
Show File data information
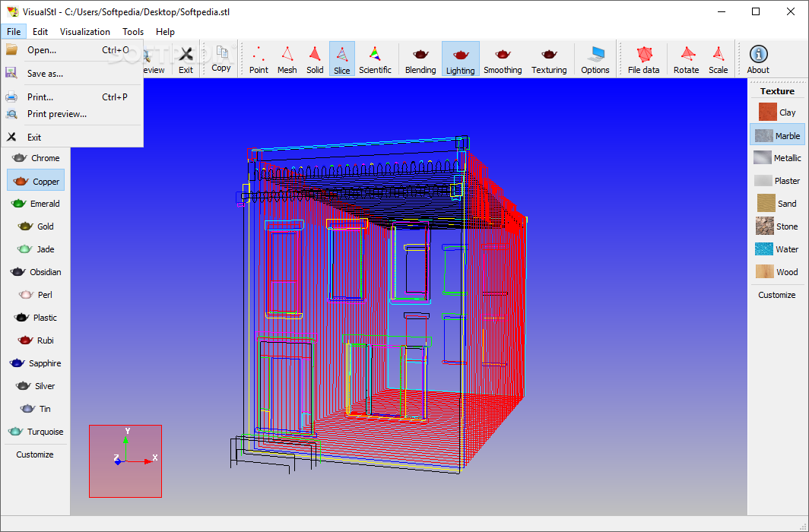[x=643, y=59]
